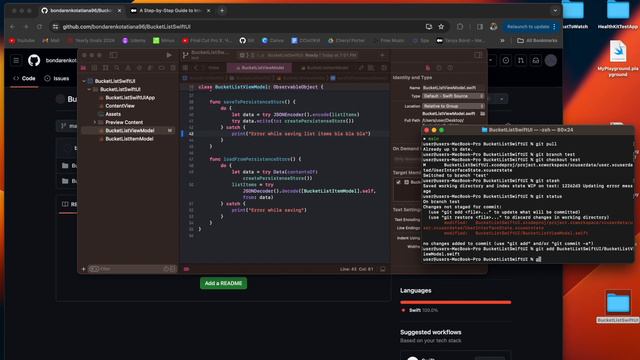Open the history inspector icon in Xcode
The width and height of the screenshot is (640, 360).
pyautogui.click(x=439, y=68)
